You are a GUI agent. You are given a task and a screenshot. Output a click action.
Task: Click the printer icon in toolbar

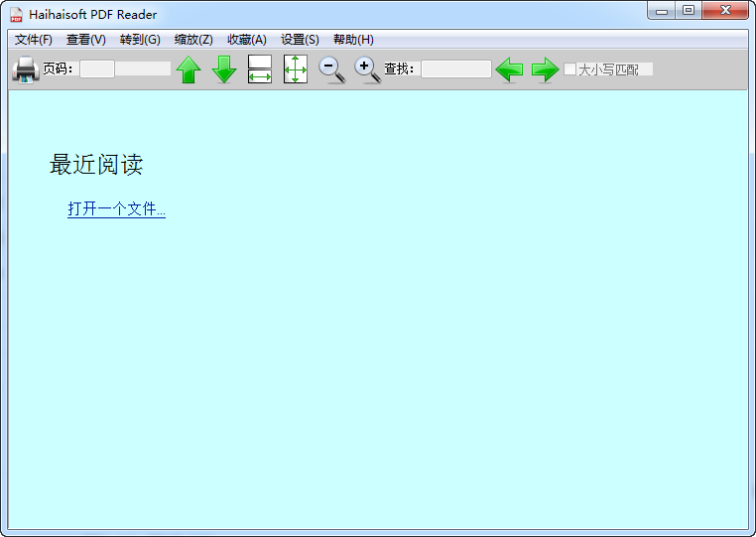25,69
